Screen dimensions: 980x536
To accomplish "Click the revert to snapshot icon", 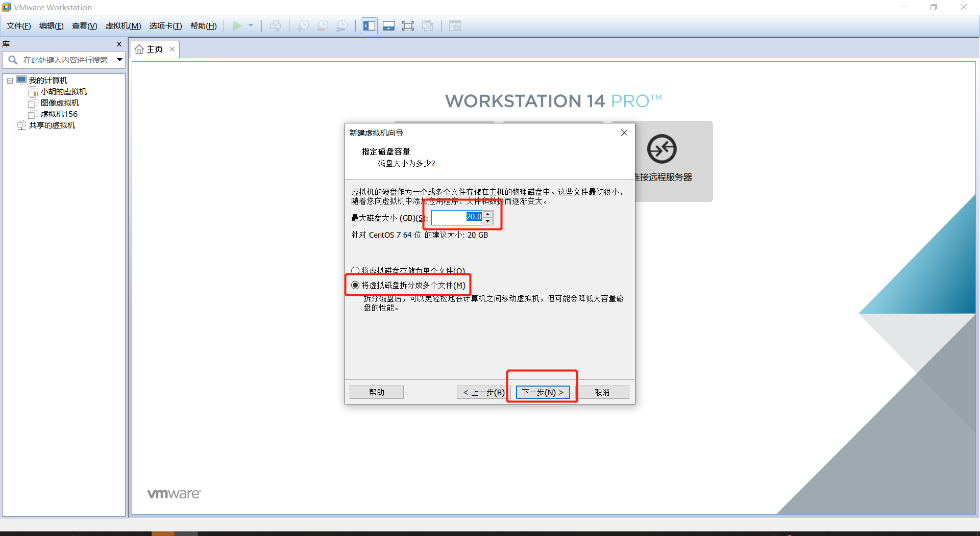I will [323, 26].
